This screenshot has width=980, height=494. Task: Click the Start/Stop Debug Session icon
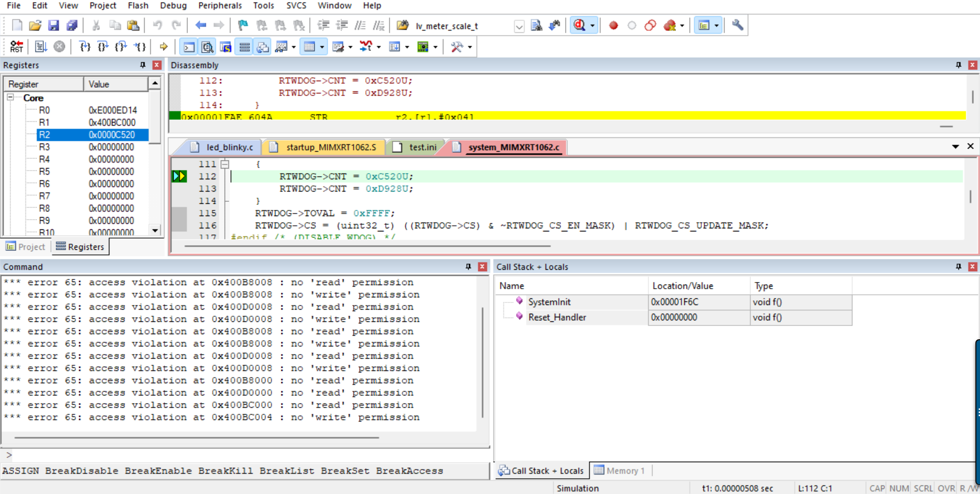pyautogui.click(x=580, y=26)
